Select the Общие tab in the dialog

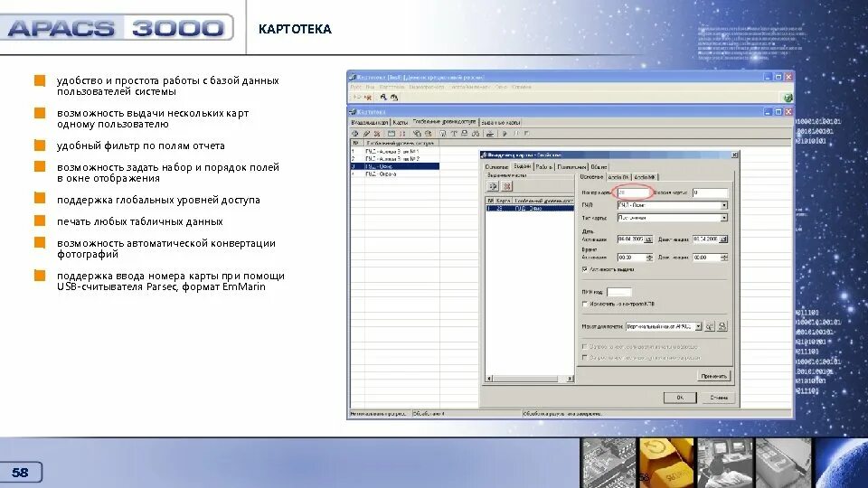[x=599, y=166]
